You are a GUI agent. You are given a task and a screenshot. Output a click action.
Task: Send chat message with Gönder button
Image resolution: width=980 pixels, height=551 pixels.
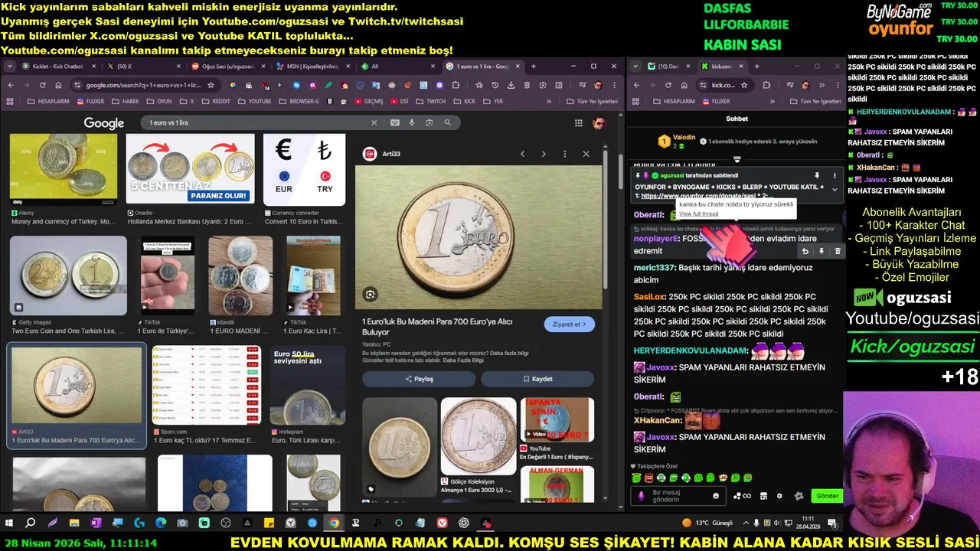click(x=827, y=496)
